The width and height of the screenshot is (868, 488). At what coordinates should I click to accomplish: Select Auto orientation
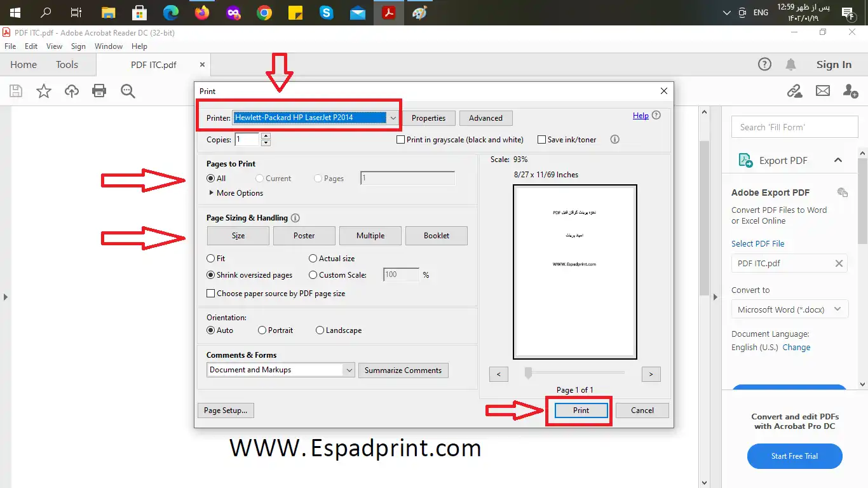click(x=211, y=330)
